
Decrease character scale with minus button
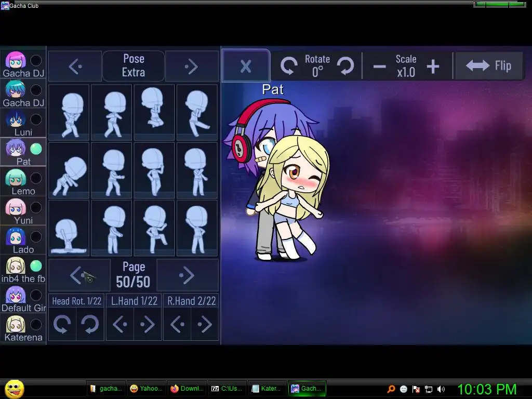379,66
